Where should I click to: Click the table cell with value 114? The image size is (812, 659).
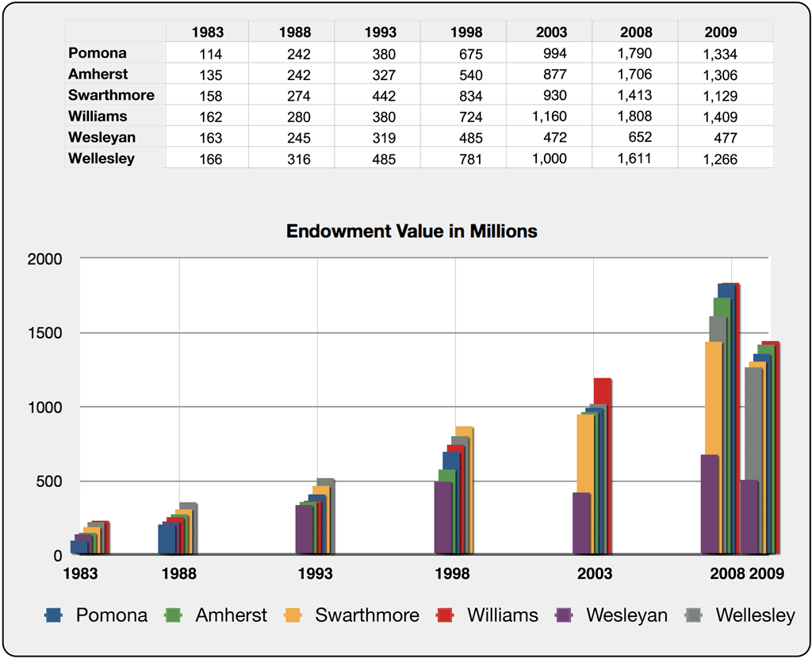207,53
